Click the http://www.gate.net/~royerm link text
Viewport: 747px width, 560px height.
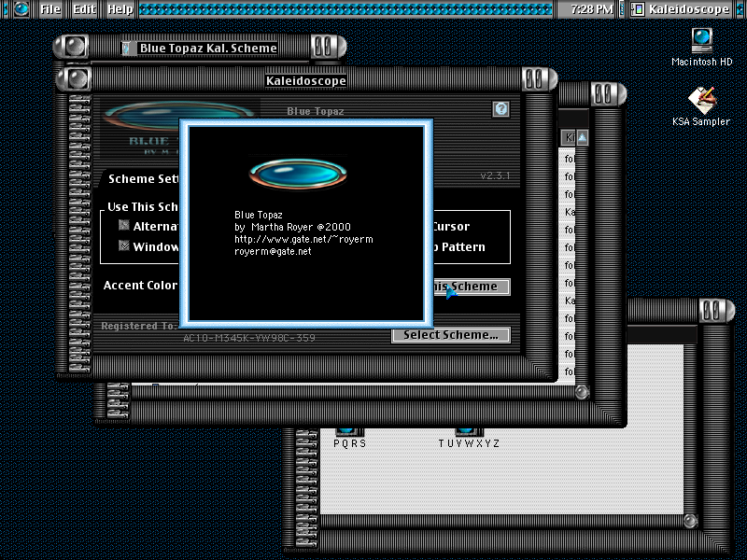[x=303, y=239]
